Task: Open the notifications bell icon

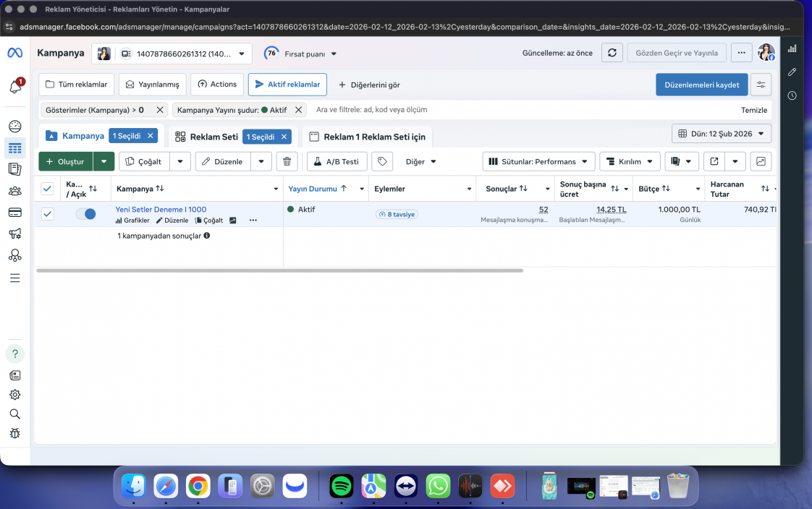Action: (x=15, y=86)
